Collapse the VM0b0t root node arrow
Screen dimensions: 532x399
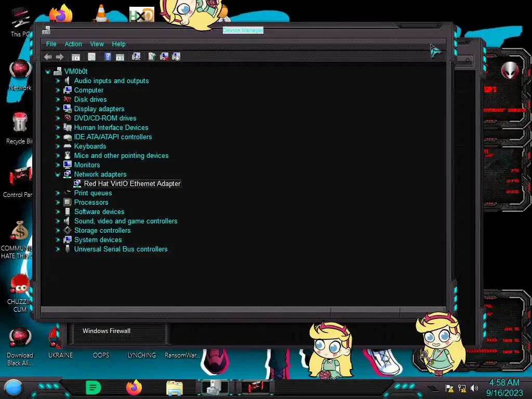click(48, 72)
